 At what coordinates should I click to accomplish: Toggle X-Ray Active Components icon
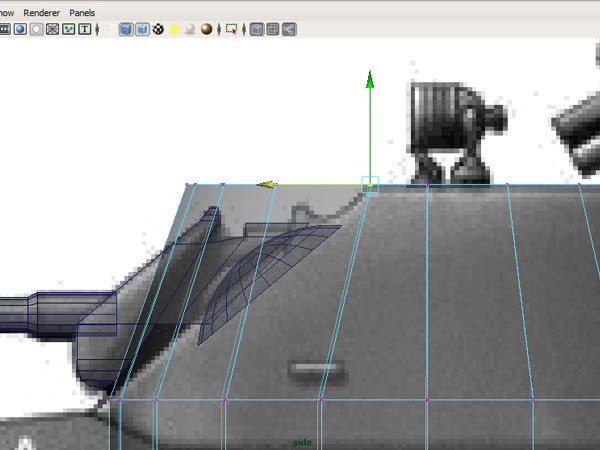(x=272, y=29)
